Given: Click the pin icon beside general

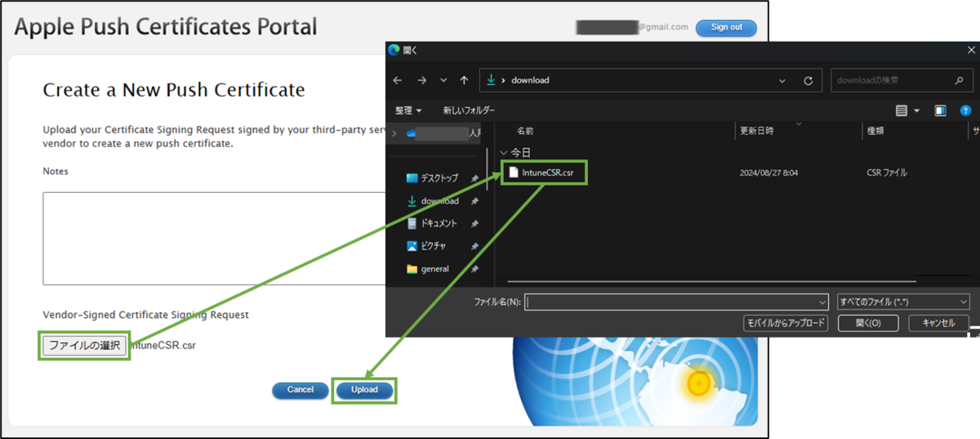Looking at the screenshot, I should point(474,269).
